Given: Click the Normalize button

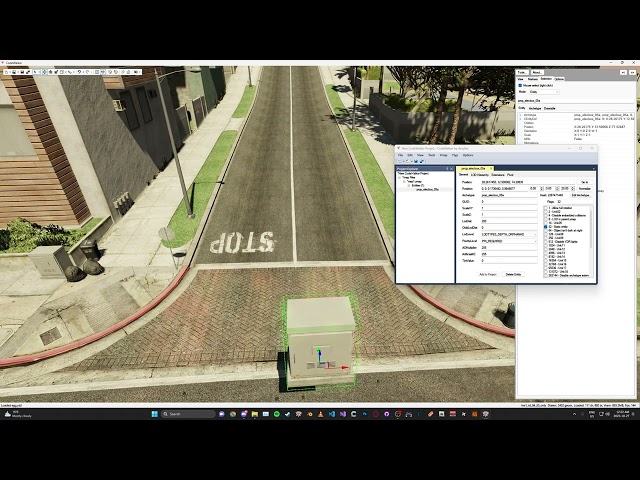Looking at the screenshot, I should [x=585, y=189].
